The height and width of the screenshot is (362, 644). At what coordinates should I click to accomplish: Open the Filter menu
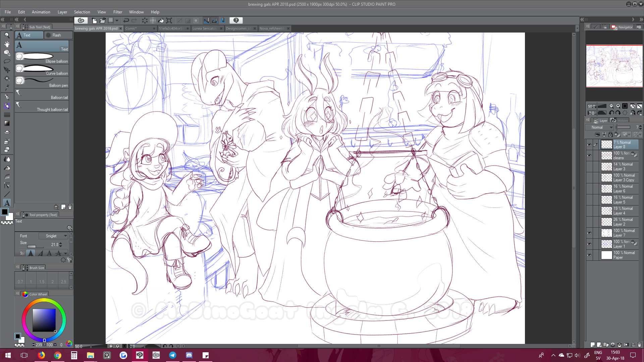click(x=117, y=12)
